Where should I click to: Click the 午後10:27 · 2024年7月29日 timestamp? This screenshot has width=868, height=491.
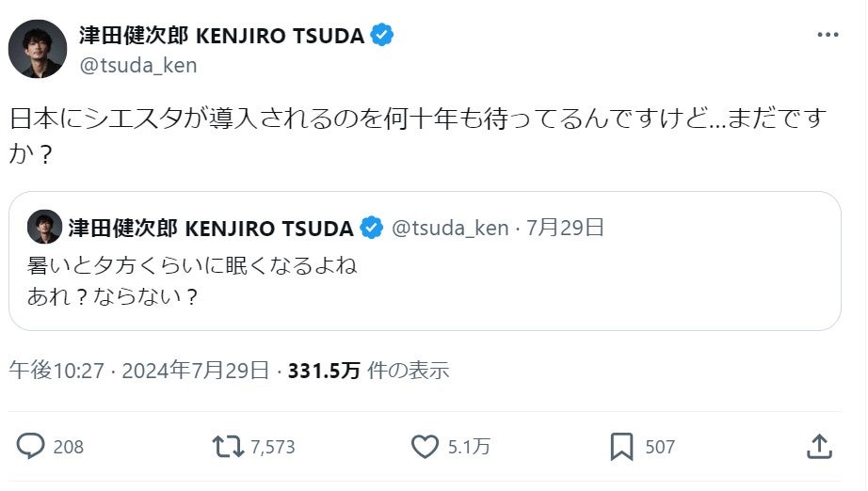click(x=139, y=370)
